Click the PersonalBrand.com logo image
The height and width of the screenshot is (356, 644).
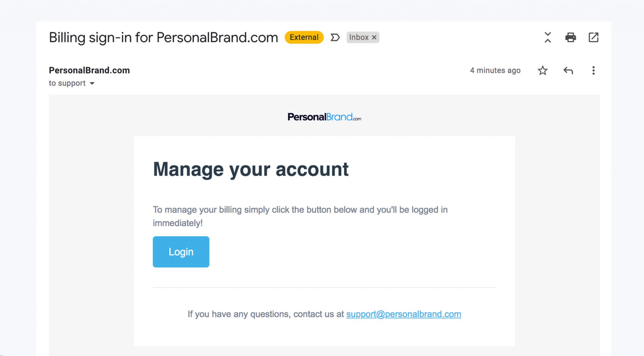pos(324,117)
